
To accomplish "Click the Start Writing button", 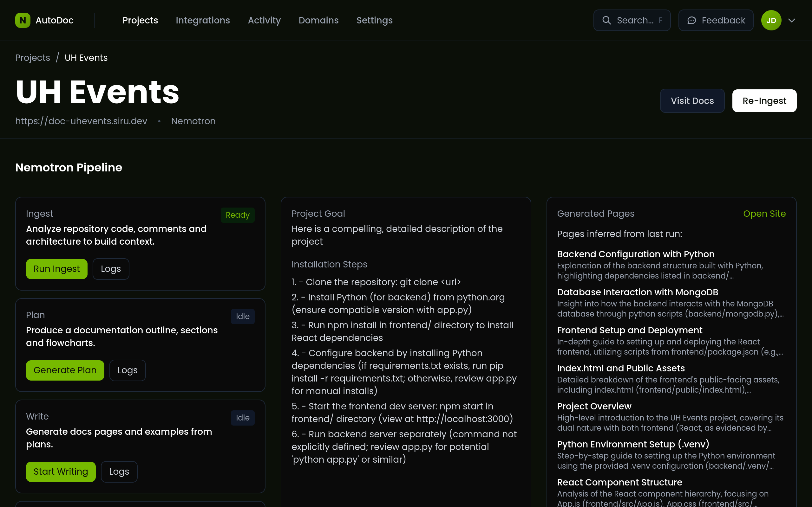I will [61, 472].
